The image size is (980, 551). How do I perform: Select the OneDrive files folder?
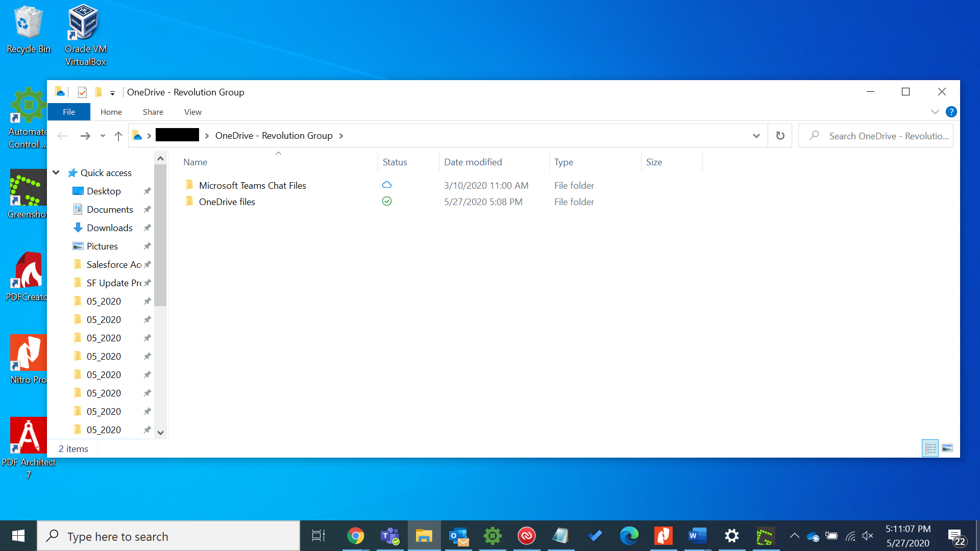click(227, 202)
